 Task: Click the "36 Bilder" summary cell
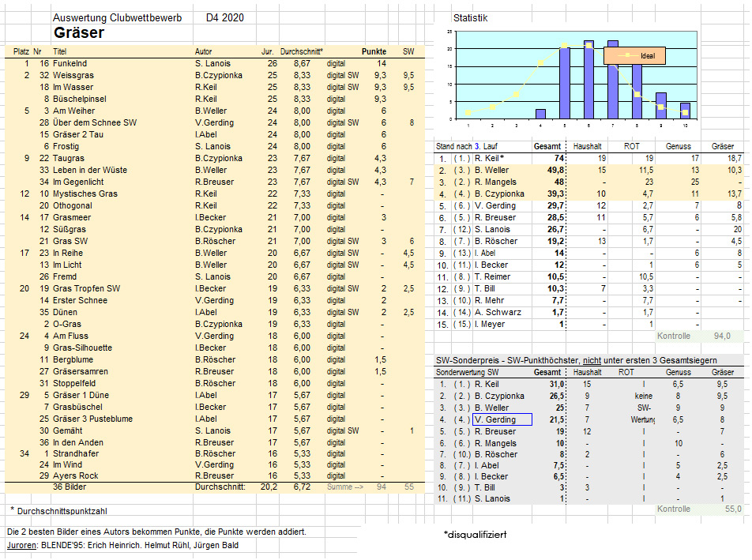[x=70, y=487]
